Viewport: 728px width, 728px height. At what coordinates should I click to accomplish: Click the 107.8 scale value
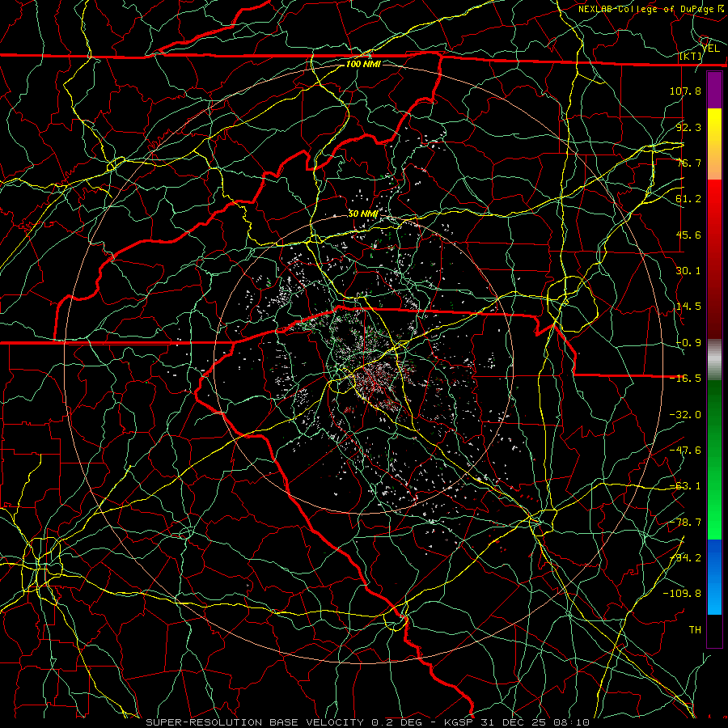(x=685, y=91)
